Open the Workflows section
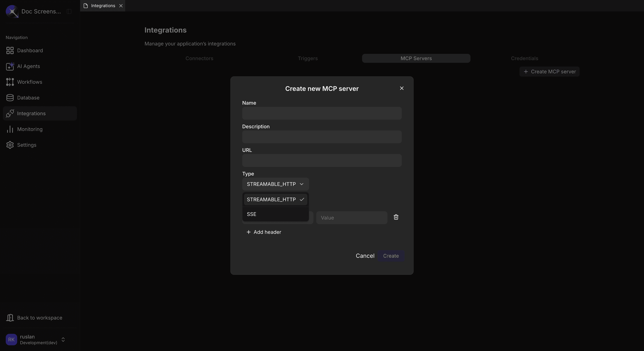This screenshot has width=644, height=351. (x=30, y=82)
